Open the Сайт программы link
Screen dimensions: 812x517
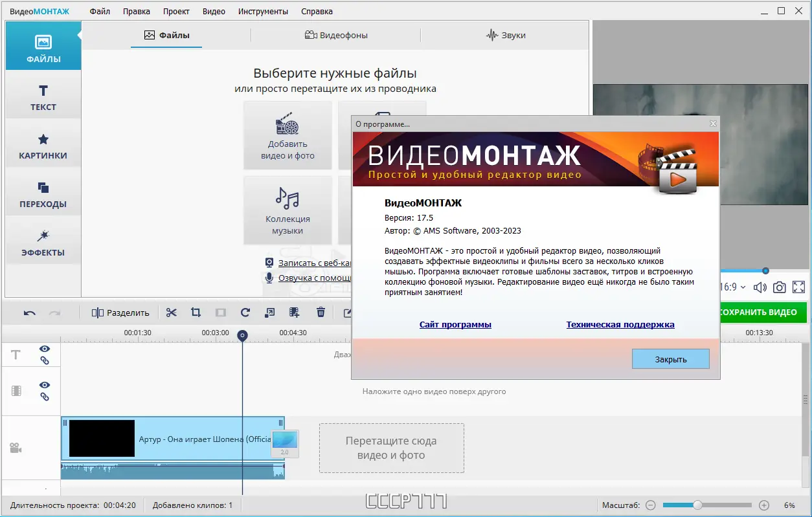click(455, 324)
